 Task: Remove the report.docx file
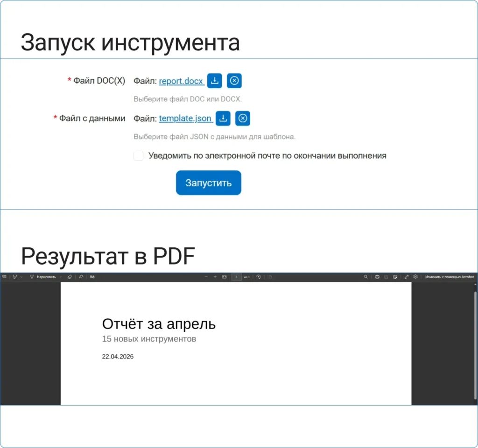[x=234, y=81]
